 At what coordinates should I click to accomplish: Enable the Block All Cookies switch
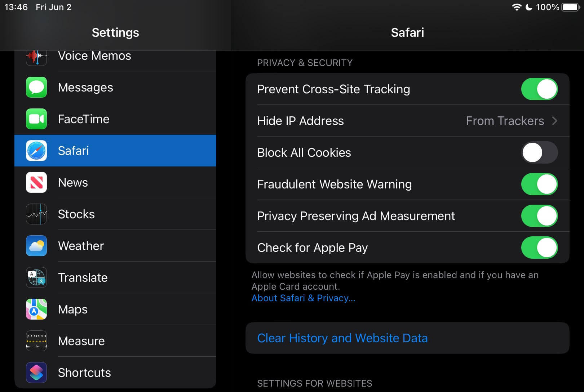pyautogui.click(x=539, y=152)
